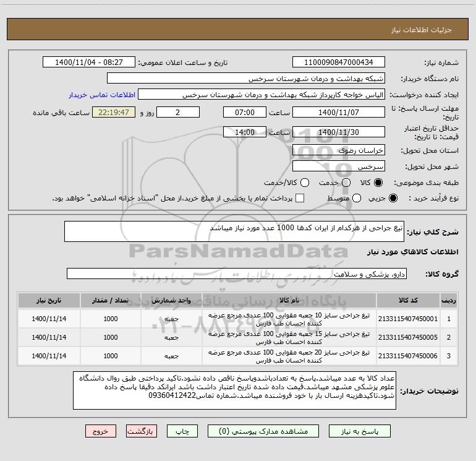
Task: Click item name تیغ جراحی سایز 10
Action: click(x=289, y=319)
